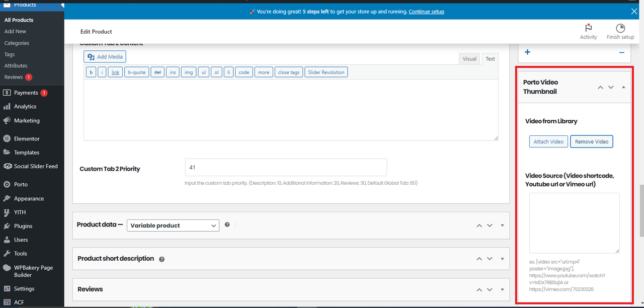Move Porto Video Thumbnail panel up
644x308 pixels.
pos(600,87)
